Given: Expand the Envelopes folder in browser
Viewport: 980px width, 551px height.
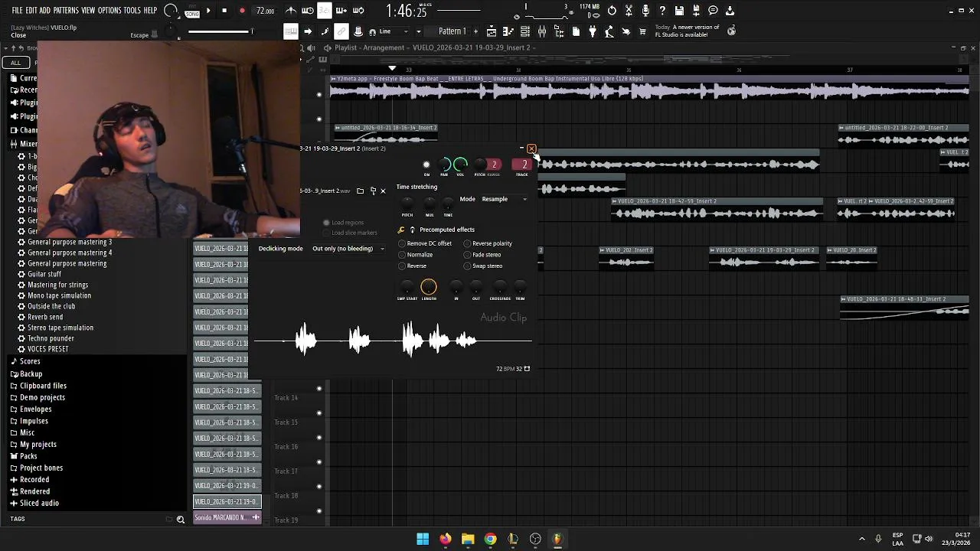Looking at the screenshot, I should (36, 409).
